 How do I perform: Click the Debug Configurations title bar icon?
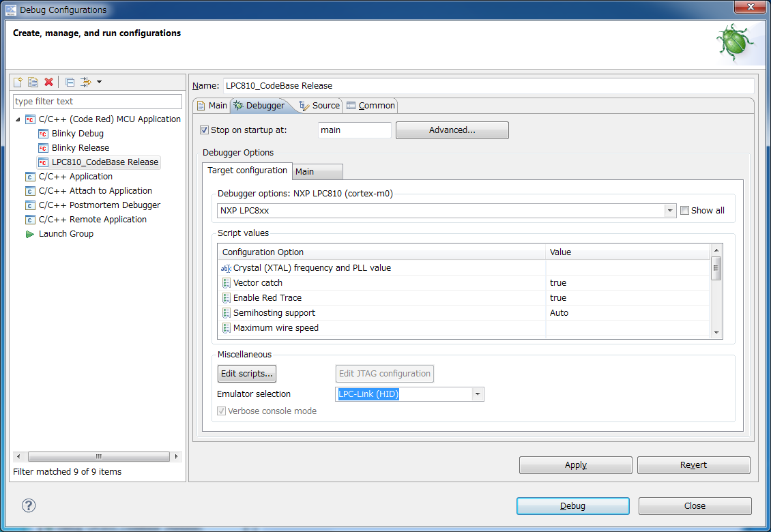[11, 10]
